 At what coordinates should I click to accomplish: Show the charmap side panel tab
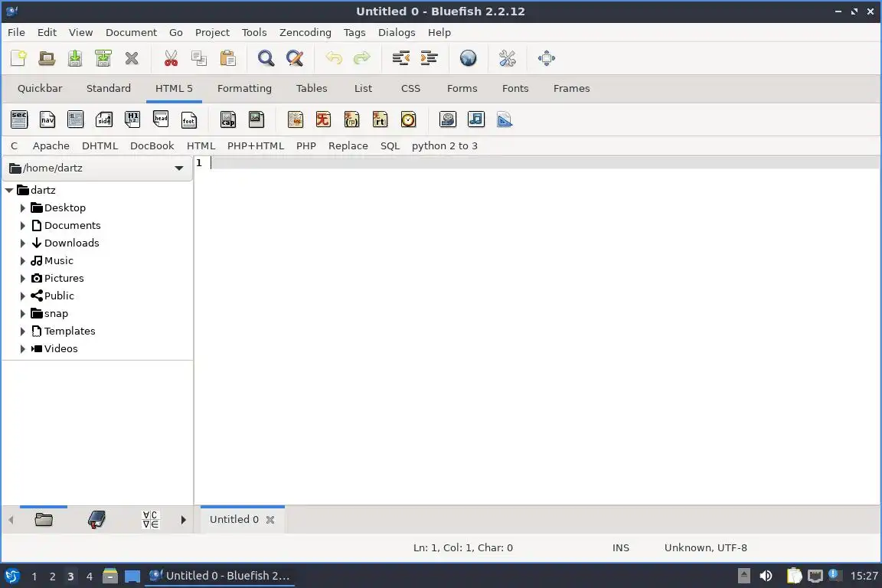coord(150,519)
